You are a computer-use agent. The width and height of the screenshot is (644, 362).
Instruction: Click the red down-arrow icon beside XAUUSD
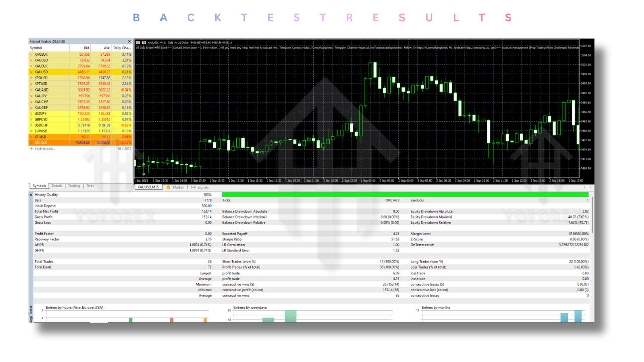(x=31, y=72)
